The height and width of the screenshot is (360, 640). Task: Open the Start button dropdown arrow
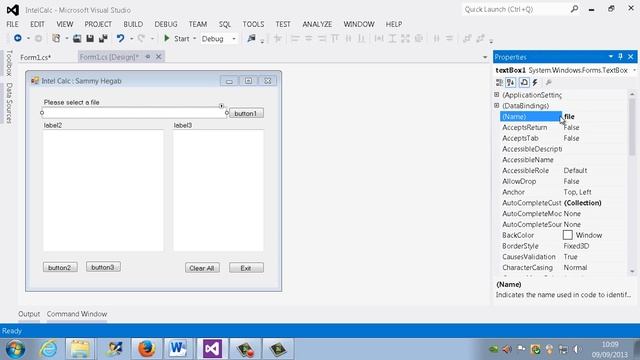pyautogui.click(x=194, y=39)
